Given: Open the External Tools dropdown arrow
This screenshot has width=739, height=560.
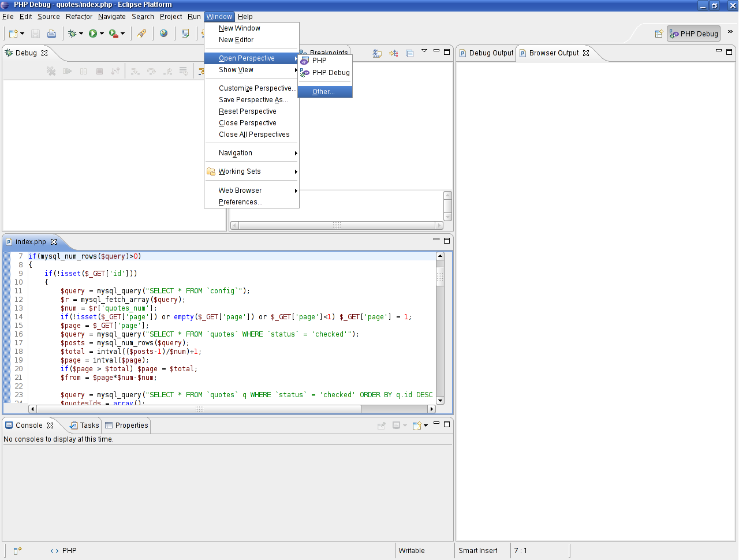Looking at the screenshot, I should tap(122, 33).
